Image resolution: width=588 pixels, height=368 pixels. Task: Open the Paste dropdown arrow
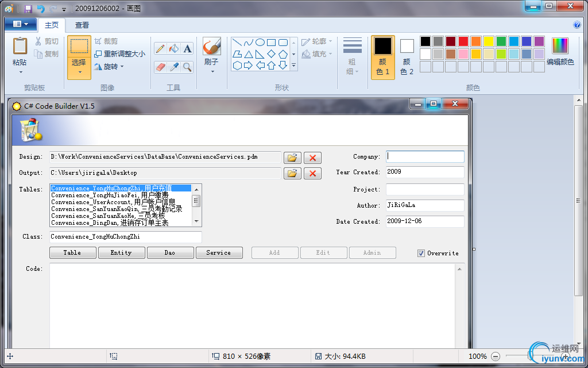pos(20,72)
